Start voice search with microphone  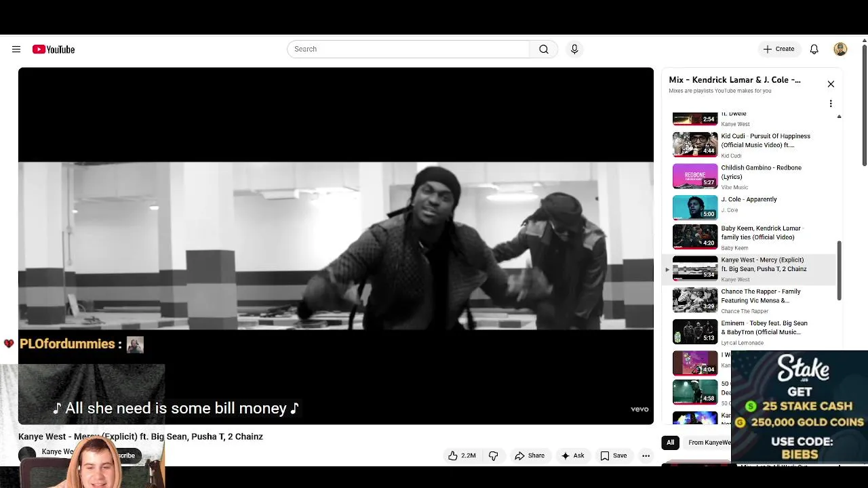point(574,49)
